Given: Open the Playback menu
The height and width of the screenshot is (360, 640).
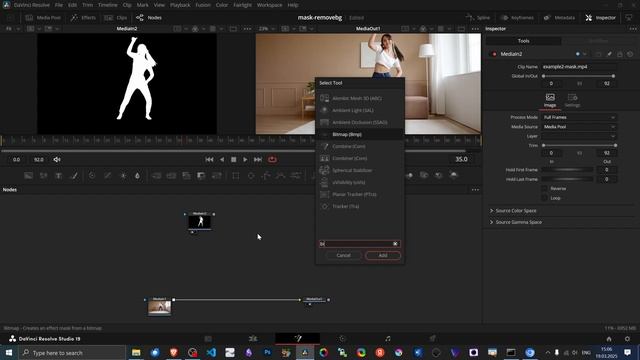Looking at the screenshot, I should pos(180,5).
